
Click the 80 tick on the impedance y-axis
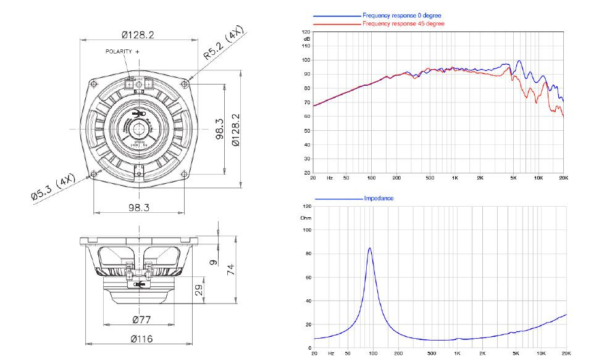click(309, 254)
